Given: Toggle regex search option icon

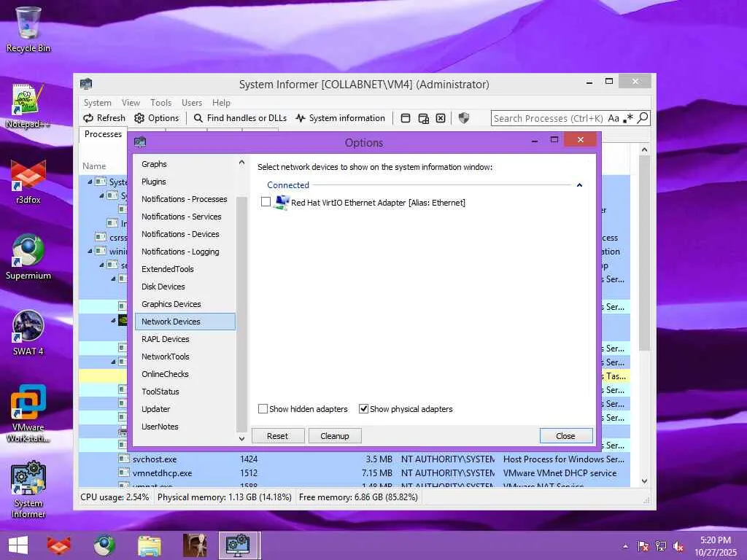Looking at the screenshot, I should point(628,118).
